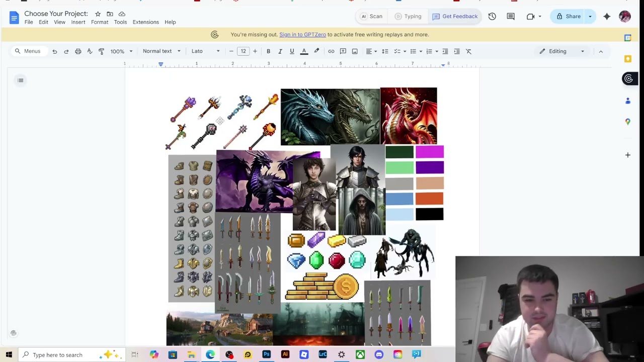This screenshot has height=362, width=644.
Task: Open the Normal text style dropdown
Action: click(x=162, y=51)
